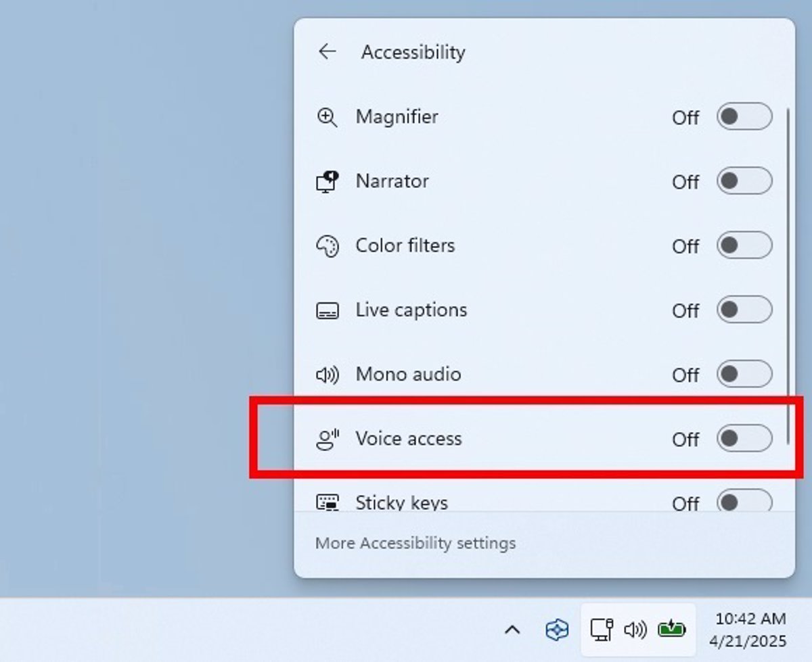
Task: Switch on Mono audio
Action: (x=744, y=374)
